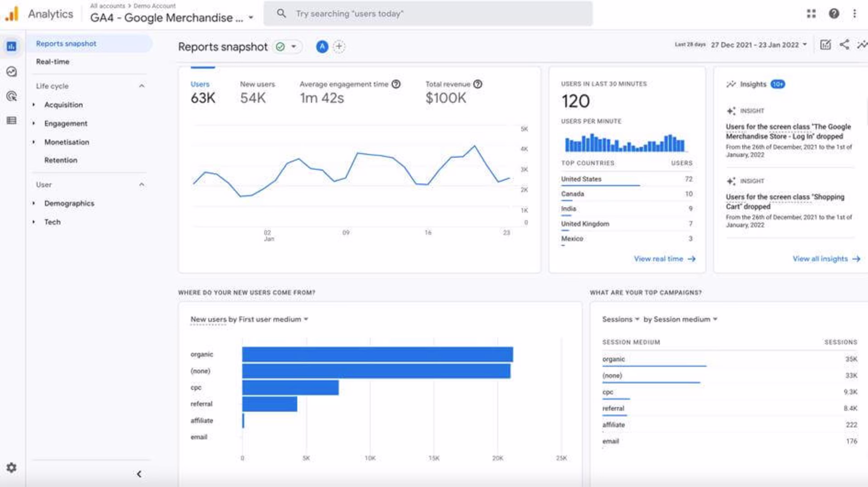The image size is (868, 487).
Task: Expand the Demographics reports
Action: [x=34, y=203]
